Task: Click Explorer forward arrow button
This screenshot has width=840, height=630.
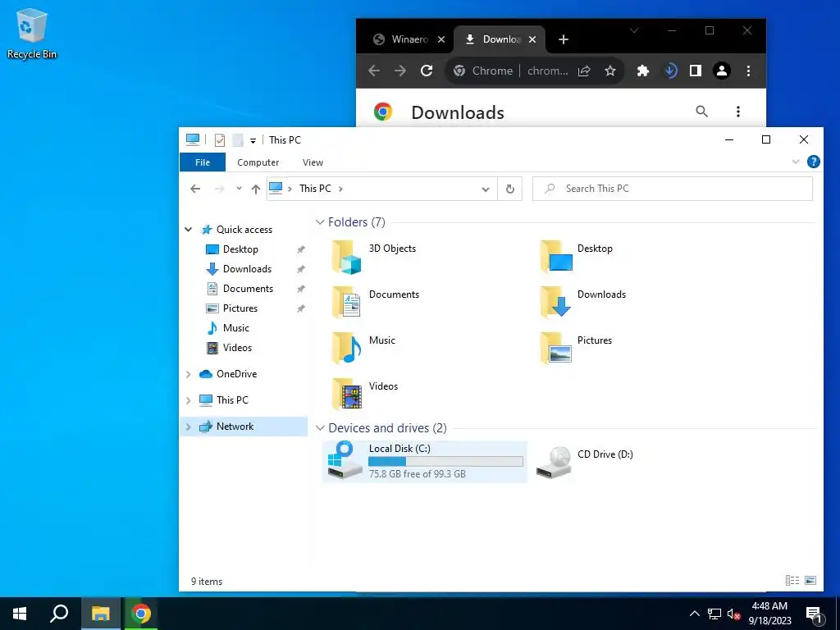Action: [219, 189]
